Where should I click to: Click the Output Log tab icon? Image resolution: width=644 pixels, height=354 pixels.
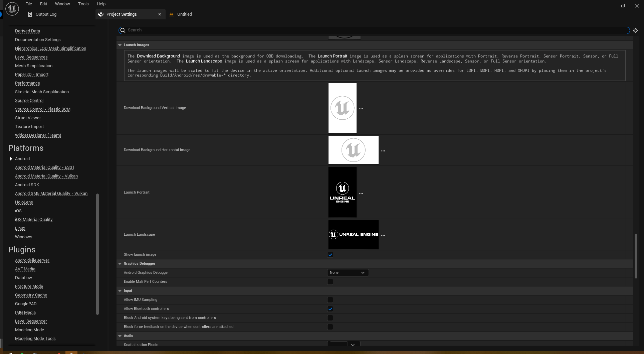[x=30, y=14]
